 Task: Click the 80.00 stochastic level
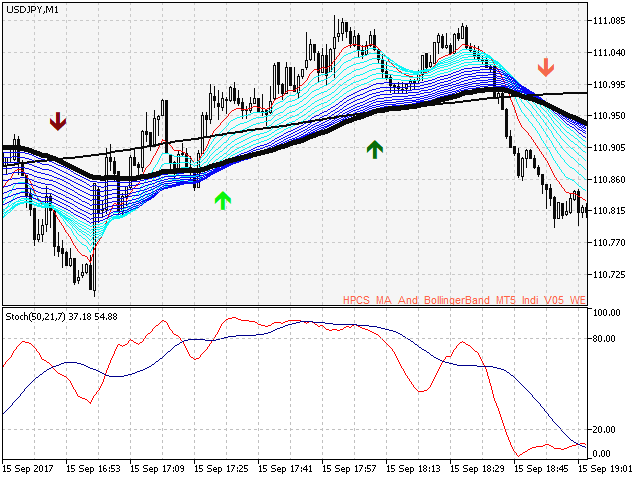tap(604, 339)
